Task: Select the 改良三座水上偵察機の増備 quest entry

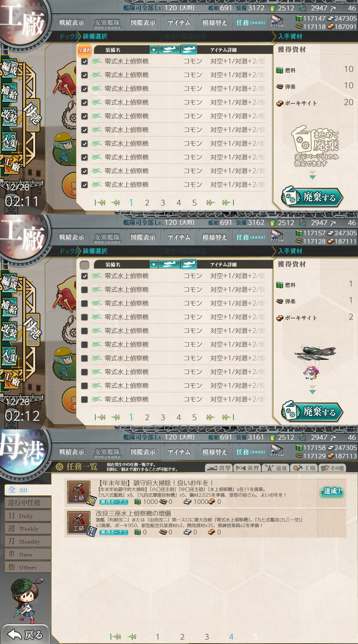Action: (x=205, y=523)
